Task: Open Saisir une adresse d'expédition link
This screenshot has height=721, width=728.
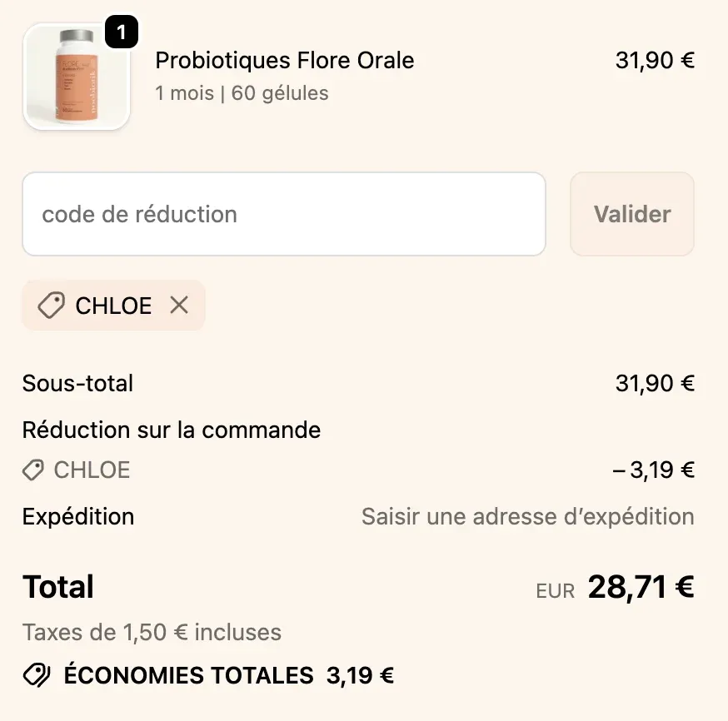Action: click(526, 516)
